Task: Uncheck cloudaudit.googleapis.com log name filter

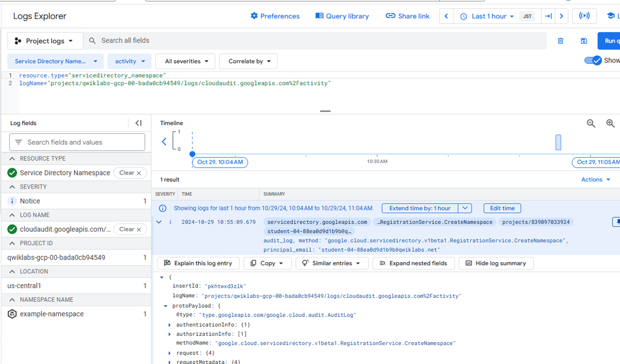Action: 12,229
